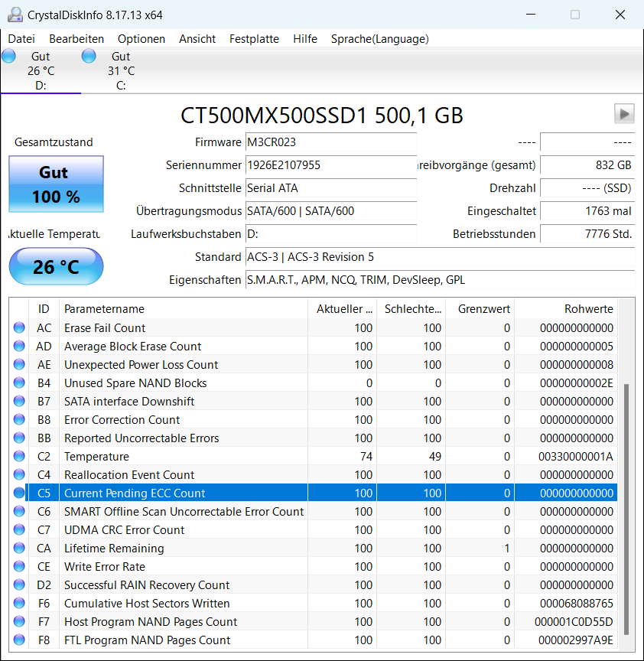The width and height of the screenshot is (644, 661).
Task: Click the status orb for FTL Program NAND Pages
Action: point(19,640)
